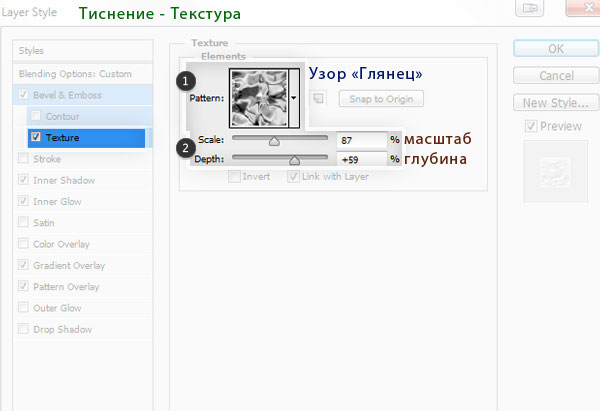Open the pattern picker dropdown arrow
This screenshot has height=411, width=600.
click(294, 98)
